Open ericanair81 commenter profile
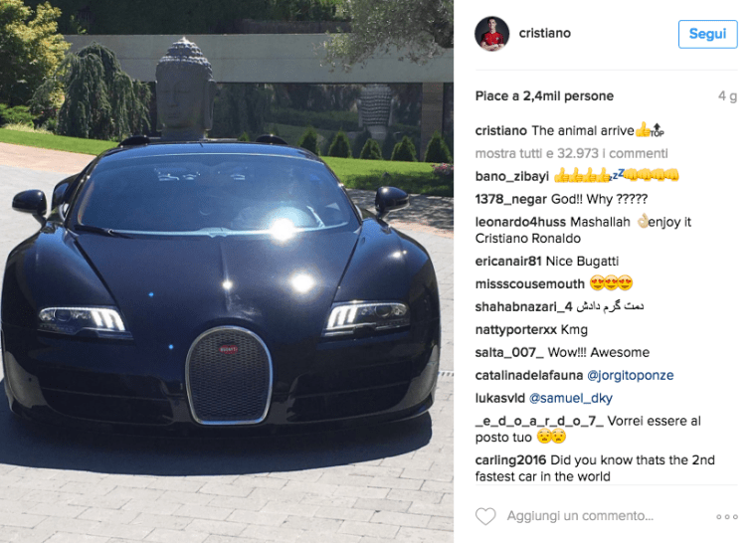Image resolution: width=756 pixels, height=543 pixels. tap(508, 261)
